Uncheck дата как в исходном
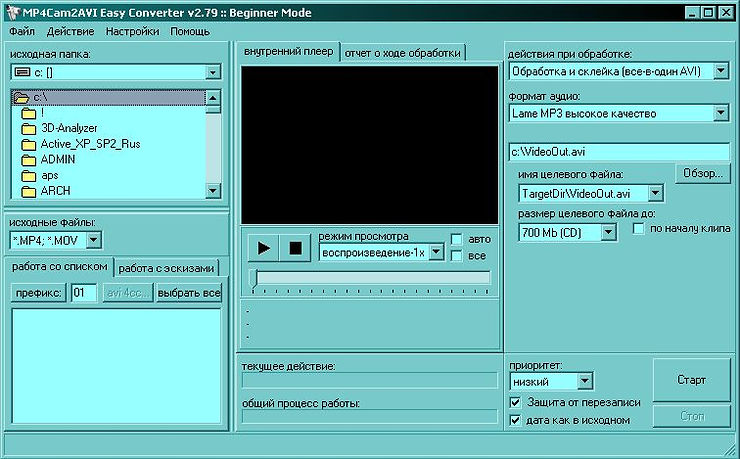Screen dimensions: 740x459 pos(515,420)
